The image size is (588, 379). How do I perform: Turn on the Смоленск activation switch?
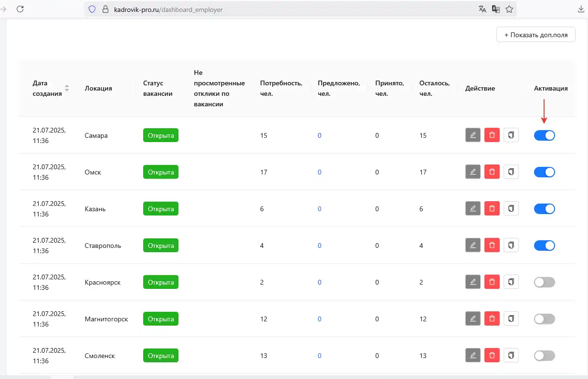pyautogui.click(x=544, y=356)
